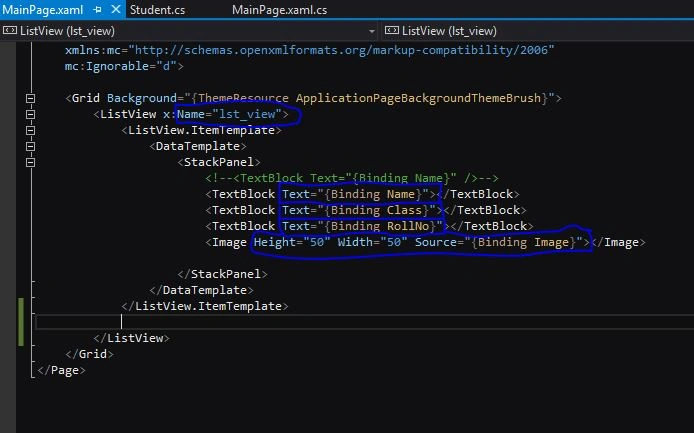The height and width of the screenshot is (433, 694).
Task: Click the {Binding Class} text
Action: (x=377, y=210)
